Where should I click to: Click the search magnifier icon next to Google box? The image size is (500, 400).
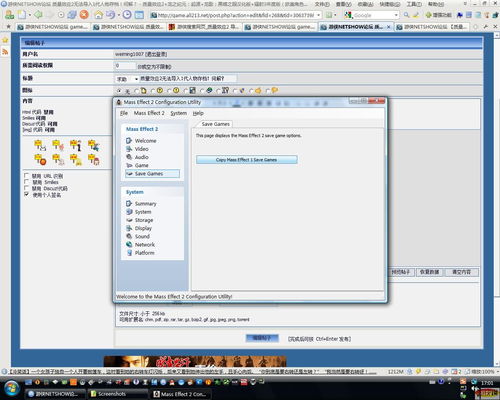pyautogui.click(x=406, y=15)
